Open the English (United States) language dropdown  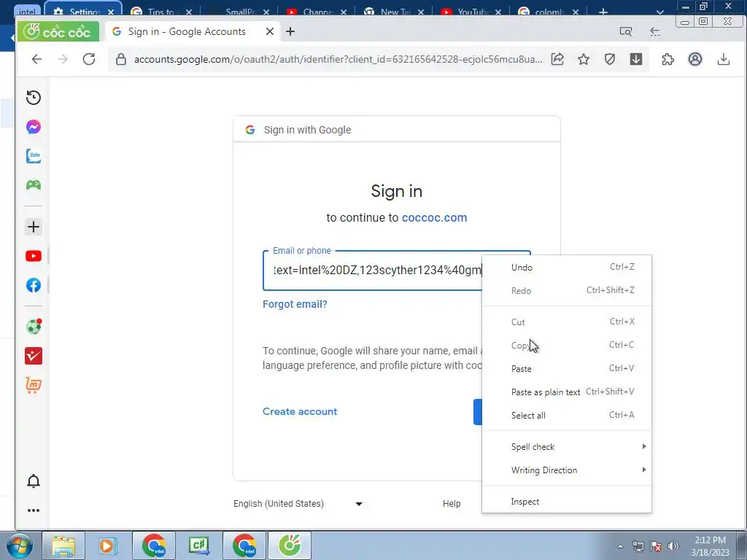point(298,504)
